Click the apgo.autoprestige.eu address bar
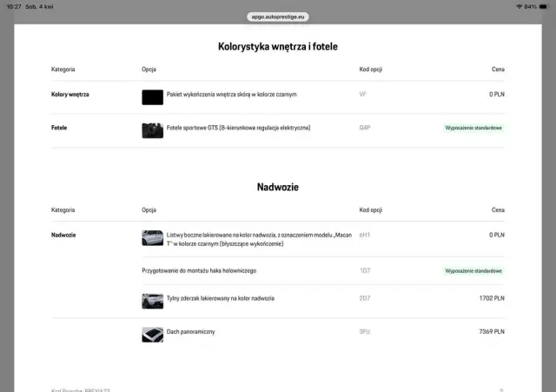 coord(278,17)
